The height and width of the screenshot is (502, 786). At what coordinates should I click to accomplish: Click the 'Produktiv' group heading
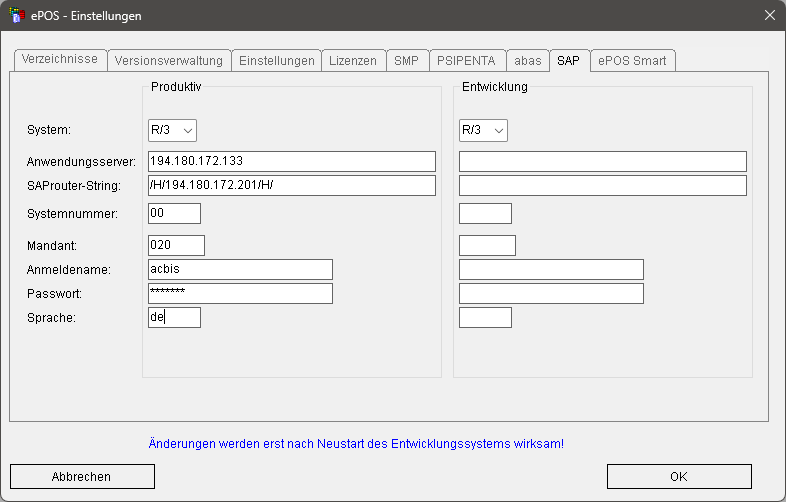(176, 87)
